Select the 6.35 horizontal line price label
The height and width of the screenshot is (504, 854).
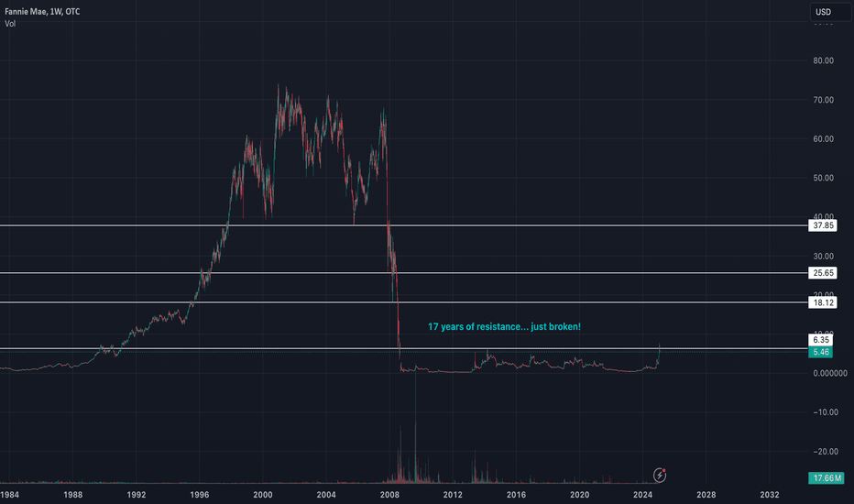click(821, 339)
